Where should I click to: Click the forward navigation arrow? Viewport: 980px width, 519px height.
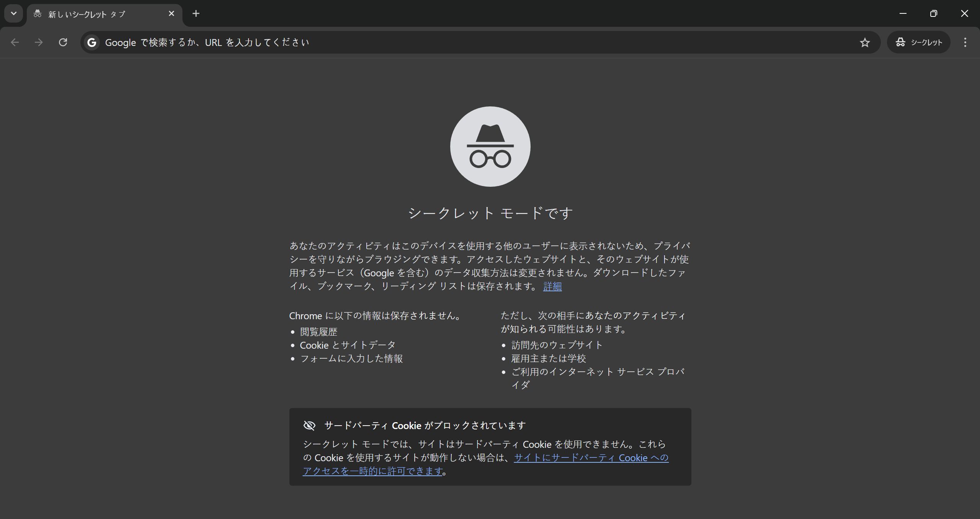pos(39,42)
